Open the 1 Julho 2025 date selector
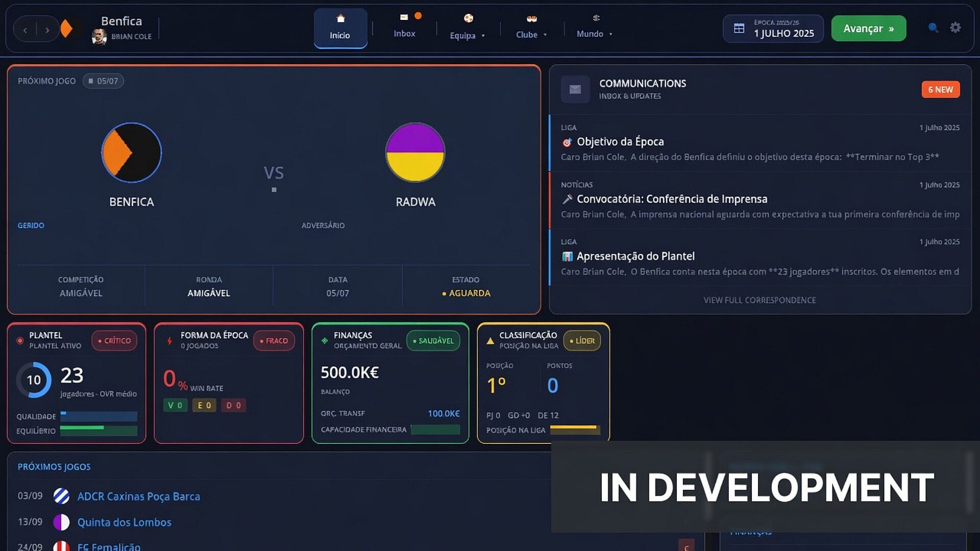Viewport: 980px width, 551px height. click(773, 29)
